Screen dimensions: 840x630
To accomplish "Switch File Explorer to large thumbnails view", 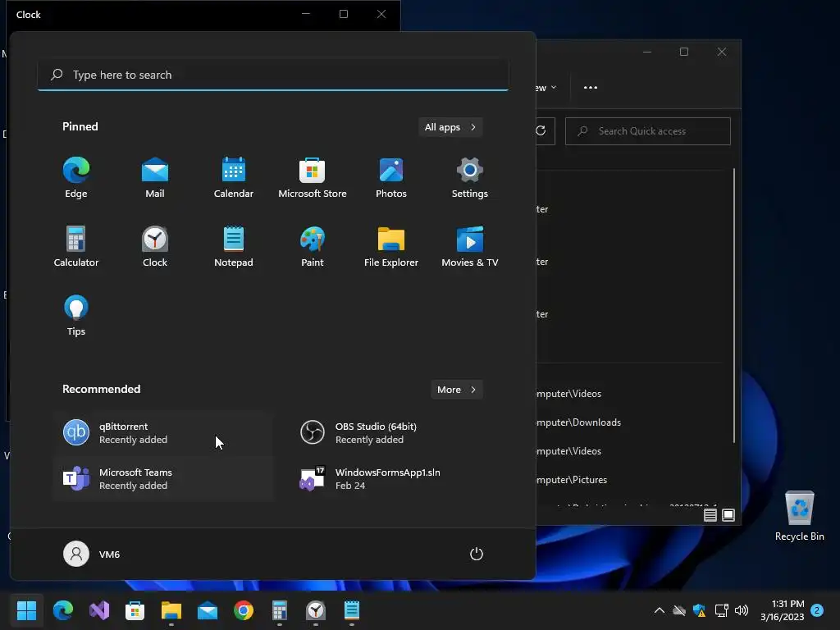I will (728, 515).
